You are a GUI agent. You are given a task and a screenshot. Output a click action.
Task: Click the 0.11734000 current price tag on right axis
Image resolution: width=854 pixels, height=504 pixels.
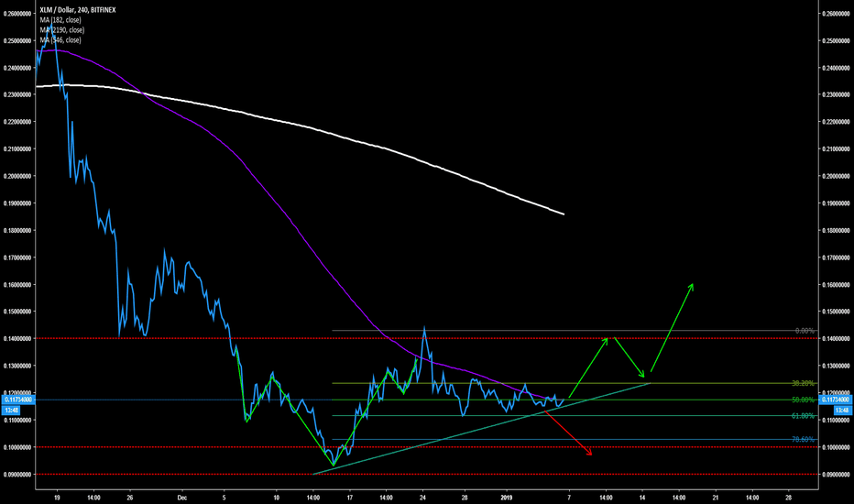[x=836, y=400]
